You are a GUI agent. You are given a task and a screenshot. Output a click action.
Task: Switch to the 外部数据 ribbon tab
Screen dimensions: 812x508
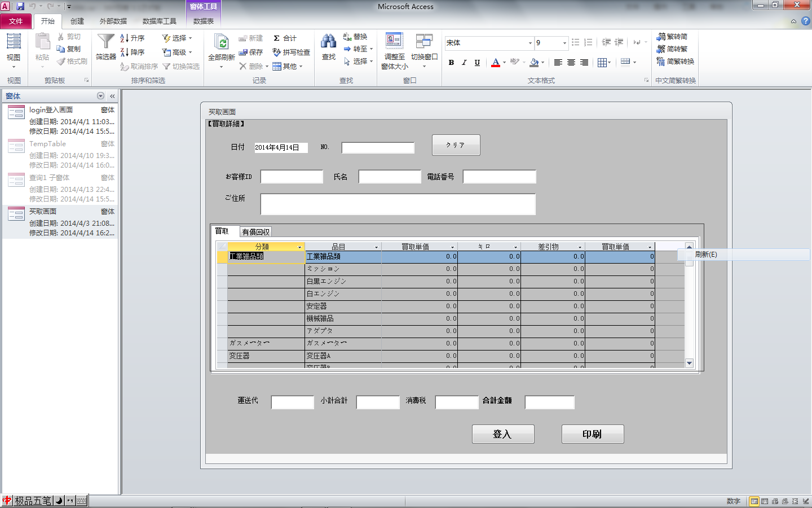[x=113, y=21]
